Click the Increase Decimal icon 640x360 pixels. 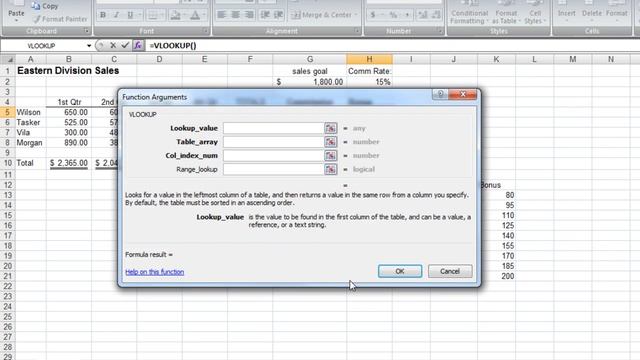tap(423, 15)
